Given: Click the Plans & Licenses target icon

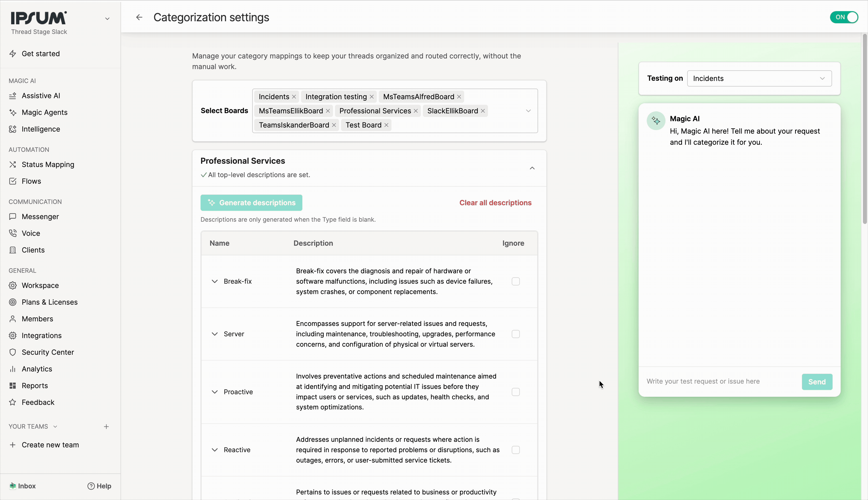Looking at the screenshot, I should pyautogui.click(x=13, y=302).
